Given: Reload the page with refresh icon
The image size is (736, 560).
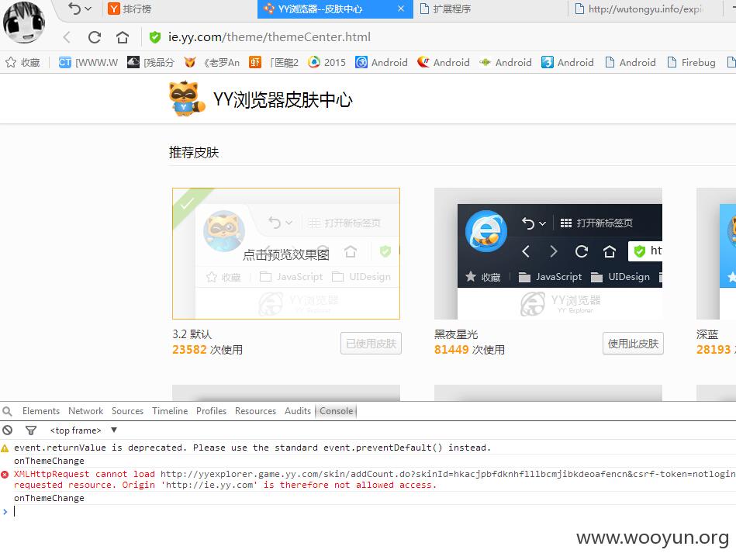Looking at the screenshot, I should (95, 37).
